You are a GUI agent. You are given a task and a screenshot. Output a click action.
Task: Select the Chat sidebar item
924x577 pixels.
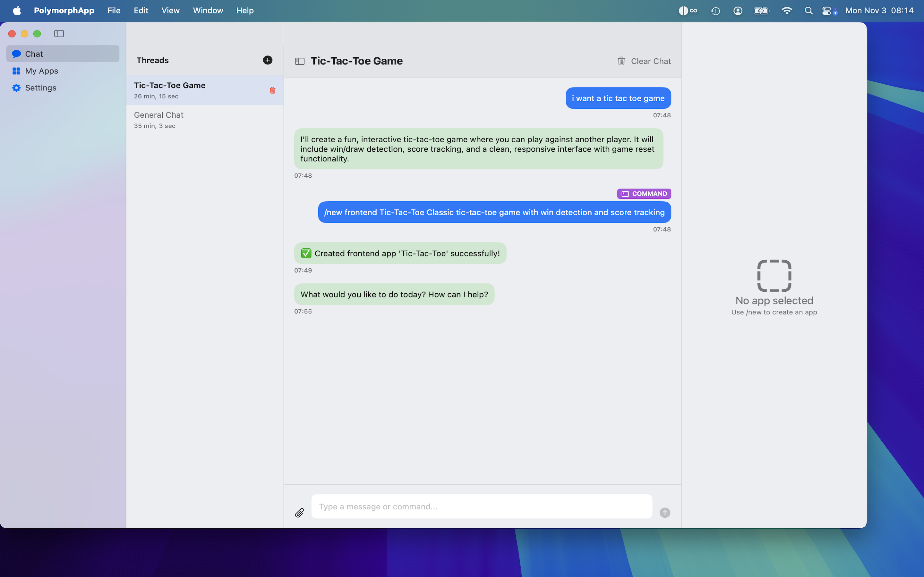[x=34, y=54]
